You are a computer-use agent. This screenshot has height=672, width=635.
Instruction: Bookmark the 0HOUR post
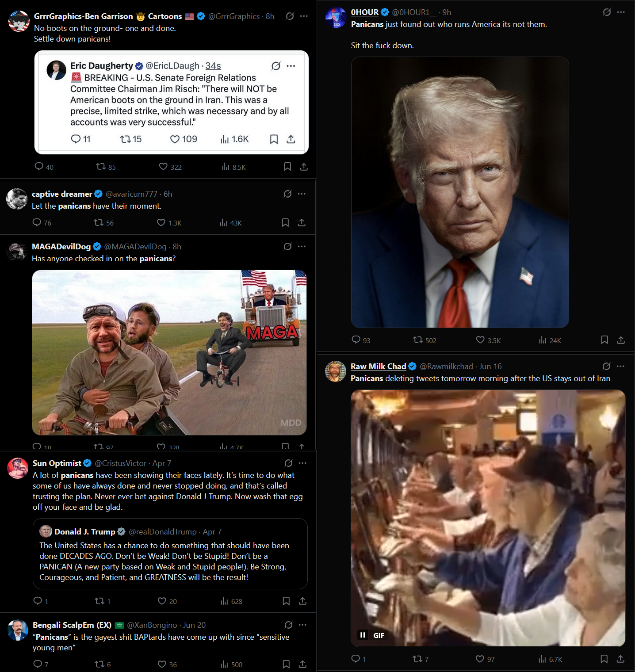[604, 340]
